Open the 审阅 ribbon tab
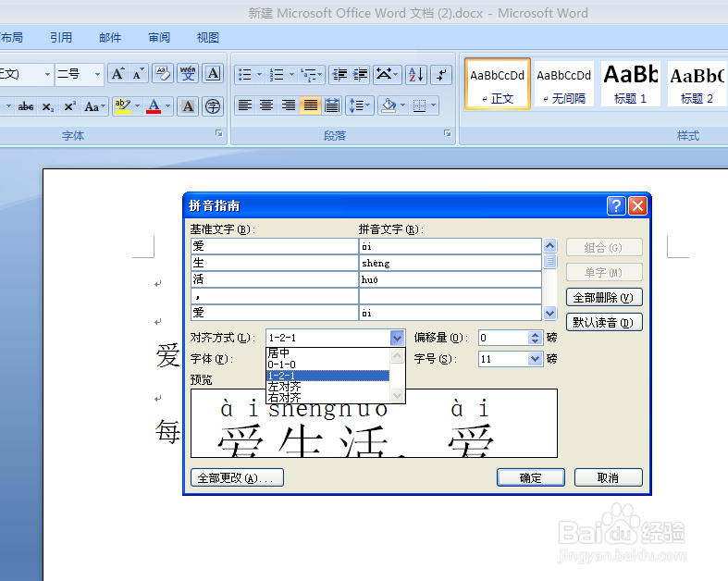 click(159, 38)
